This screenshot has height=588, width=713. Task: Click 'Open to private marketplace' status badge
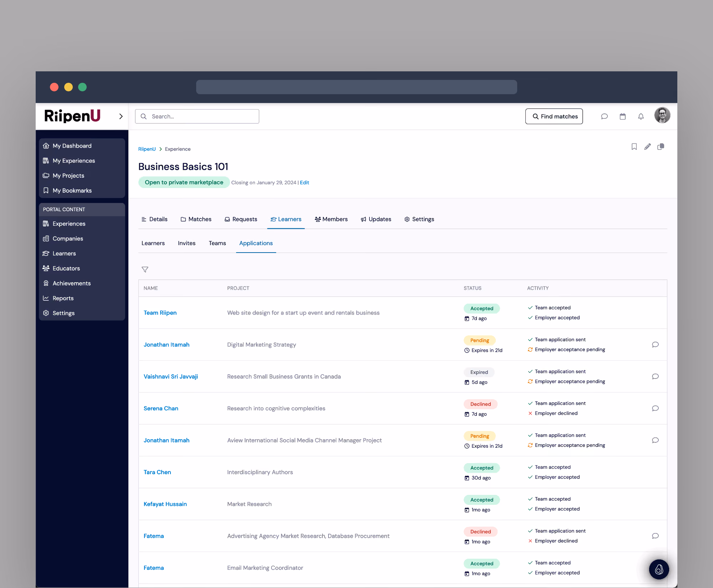184,182
